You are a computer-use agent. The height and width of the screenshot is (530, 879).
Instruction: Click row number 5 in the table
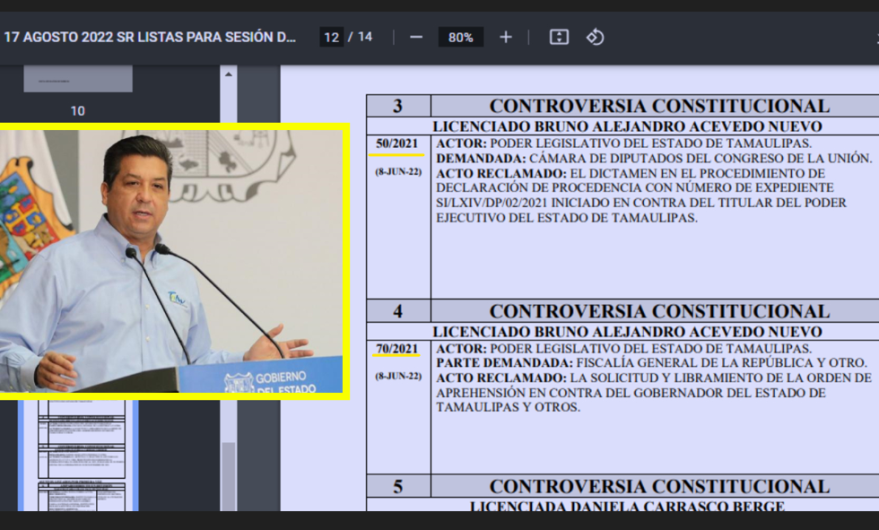[x=397, y=487]
